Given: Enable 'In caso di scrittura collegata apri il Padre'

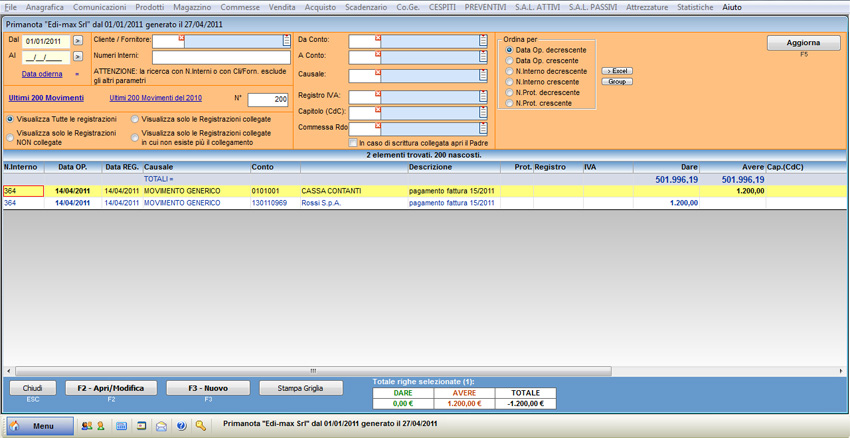Looking at the screenshot, I should coord(353,144).
